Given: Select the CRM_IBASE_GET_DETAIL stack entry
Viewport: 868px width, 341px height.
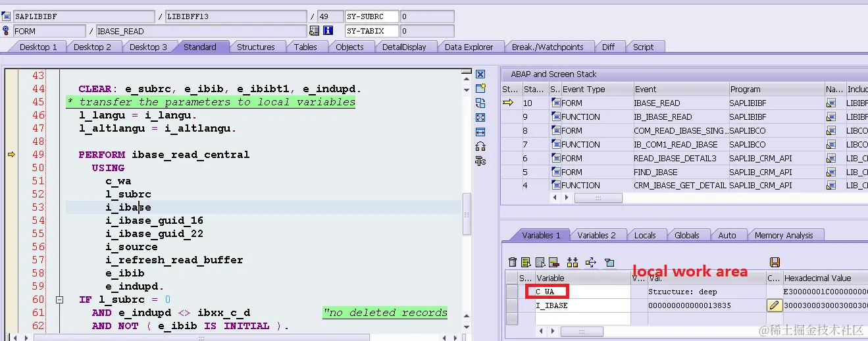Looking at the screenshot, I should pyautogui.click(x=680, y=186).
